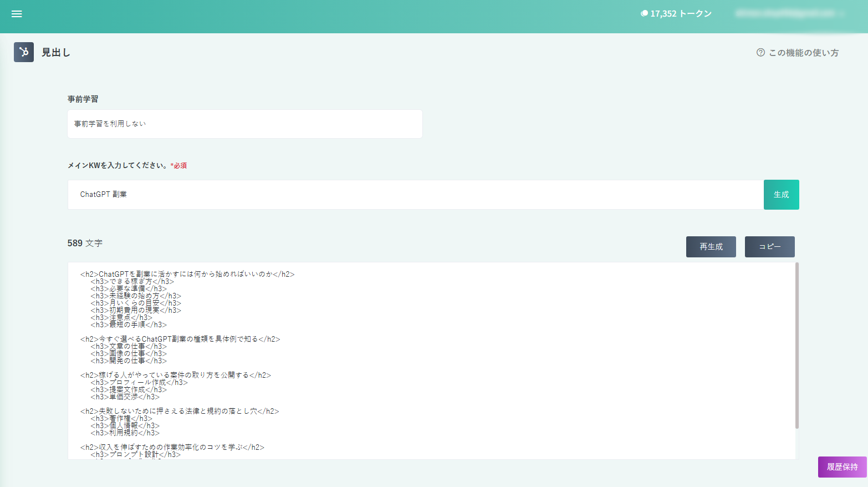Click the 見出し feature logo icon

(x=24, y=52)
